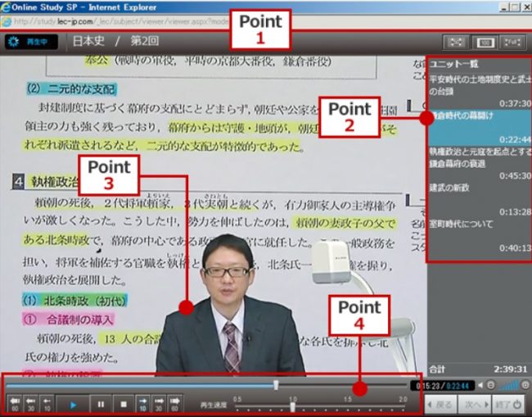Click the 合計 2:39:31 total duration
Screen dimensions: 532x417
point(479,369)
